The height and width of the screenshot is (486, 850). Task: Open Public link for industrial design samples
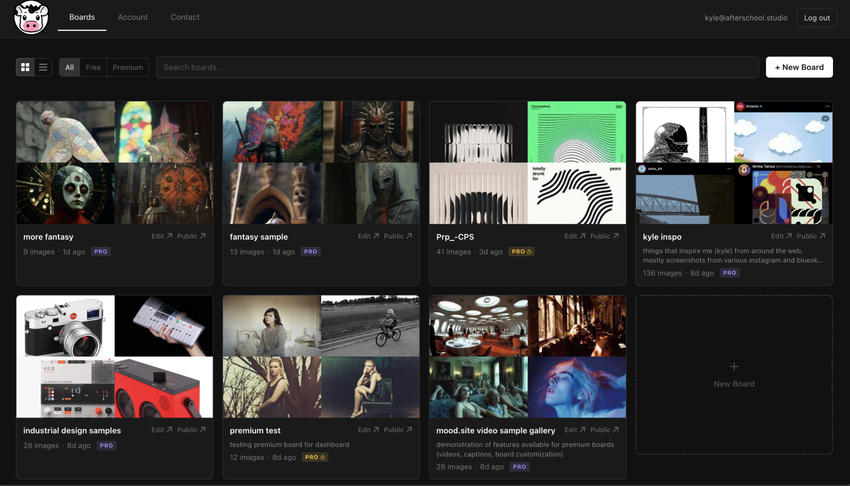coord(191,430)
